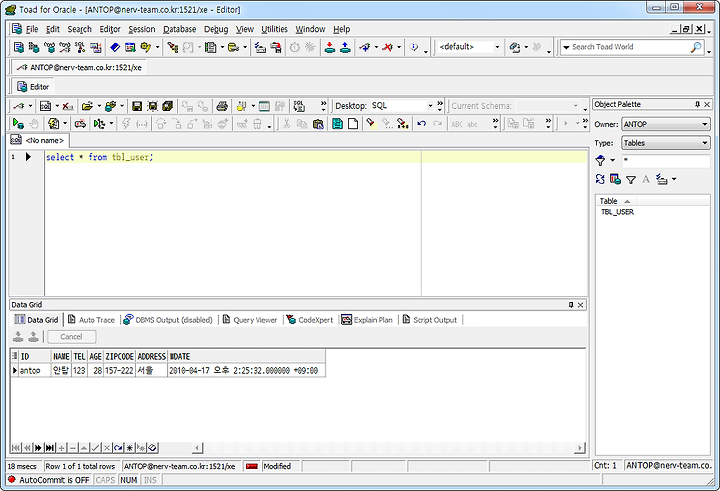The width and height of the screenshot is (720, 491).
Task: Open the Type dropdown showing Tables
Action: tap(666, 143)
